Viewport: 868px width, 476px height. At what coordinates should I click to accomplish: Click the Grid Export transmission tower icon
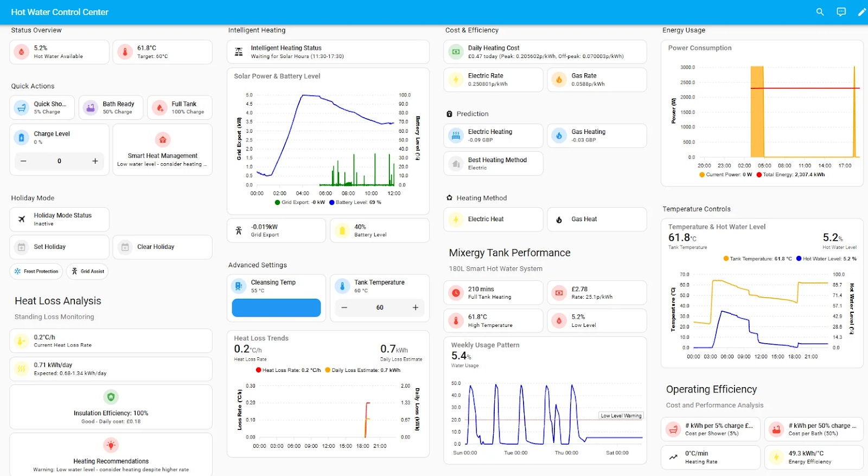tap(238, 230)
